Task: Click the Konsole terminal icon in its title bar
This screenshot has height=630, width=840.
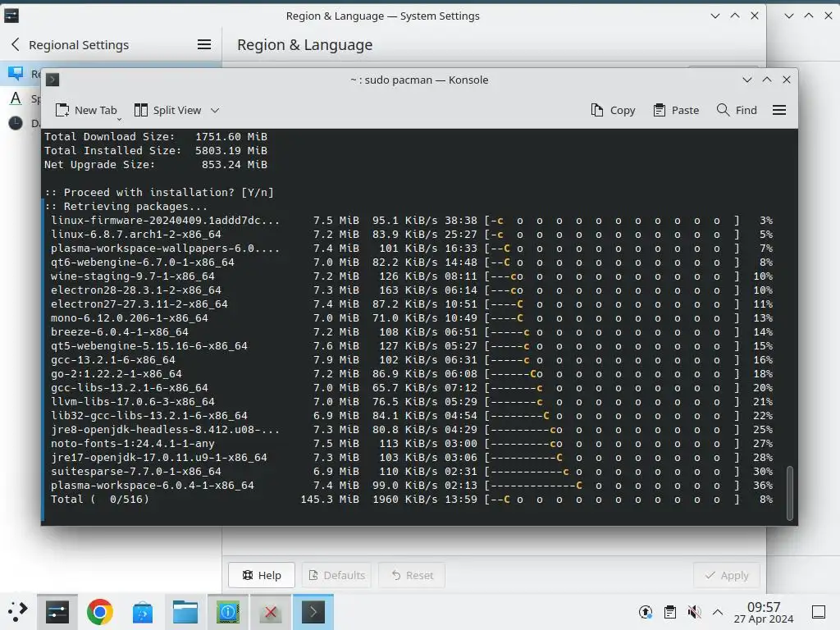Action: pyautogui.click(x=52, y=80)
